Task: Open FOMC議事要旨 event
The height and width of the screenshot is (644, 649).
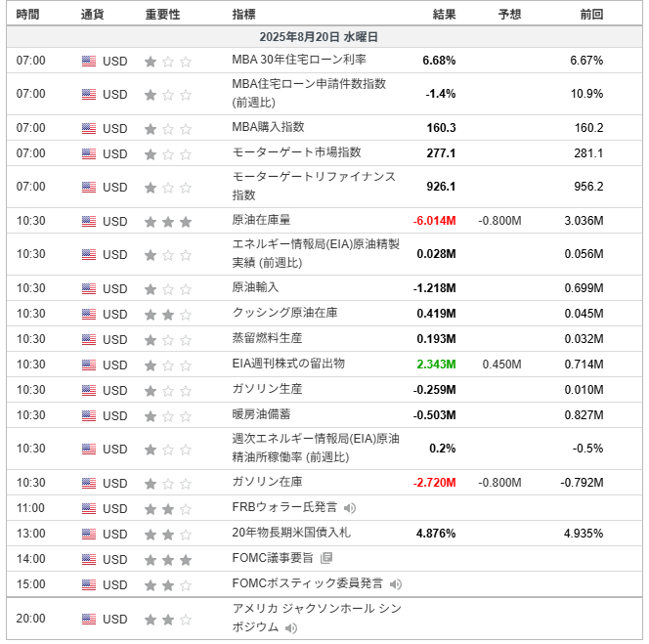Action: 273,557
